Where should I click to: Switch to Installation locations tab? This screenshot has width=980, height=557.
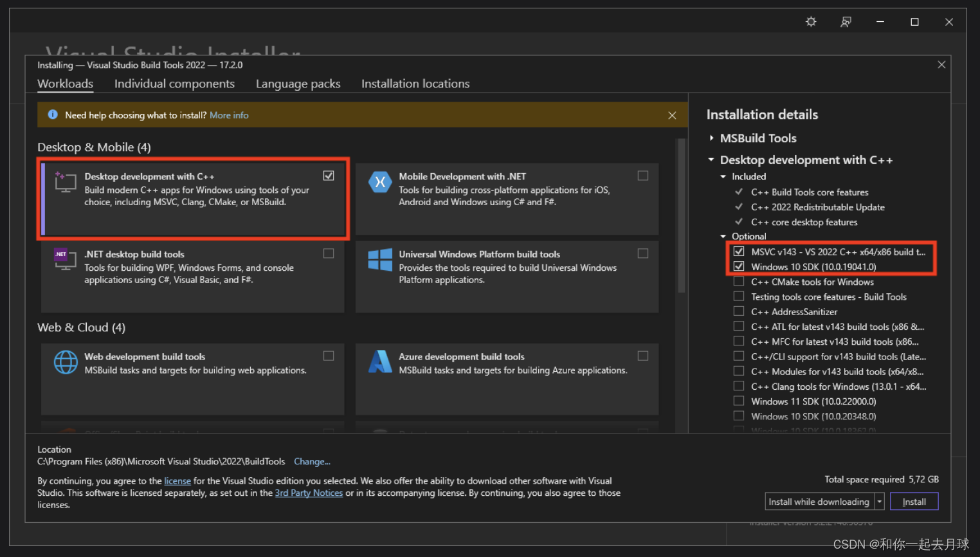pyautogui.click(x=415, y=84)
